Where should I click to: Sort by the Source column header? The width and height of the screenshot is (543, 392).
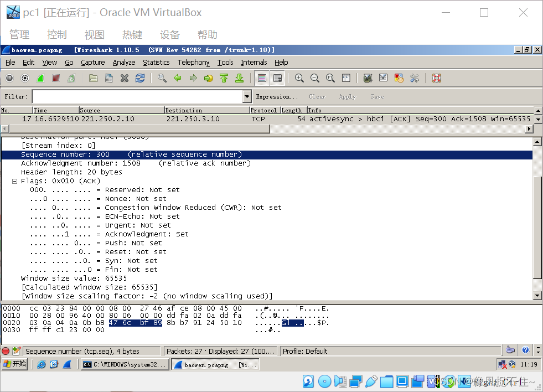(122, 110)
